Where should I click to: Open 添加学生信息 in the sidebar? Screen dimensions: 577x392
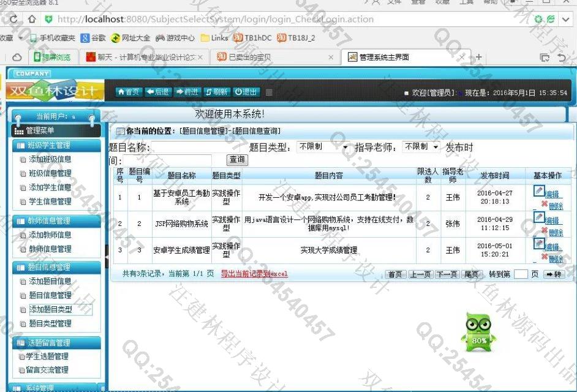pyautogui.click(x=50, y=187)
